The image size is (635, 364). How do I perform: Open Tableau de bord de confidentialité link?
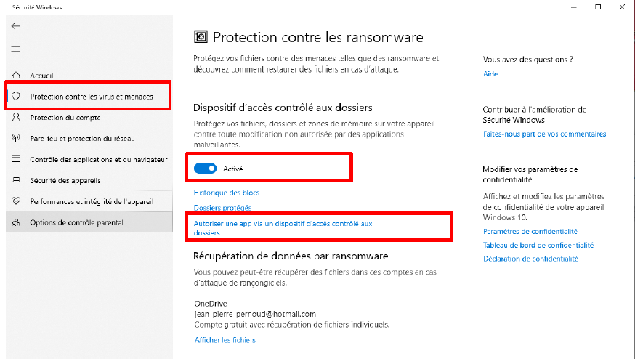[538, 245]
